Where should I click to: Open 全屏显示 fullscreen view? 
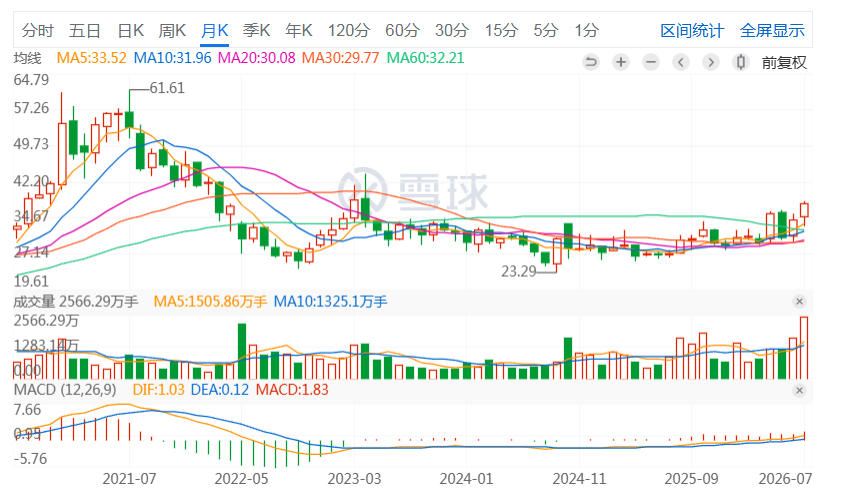point(772,30)
